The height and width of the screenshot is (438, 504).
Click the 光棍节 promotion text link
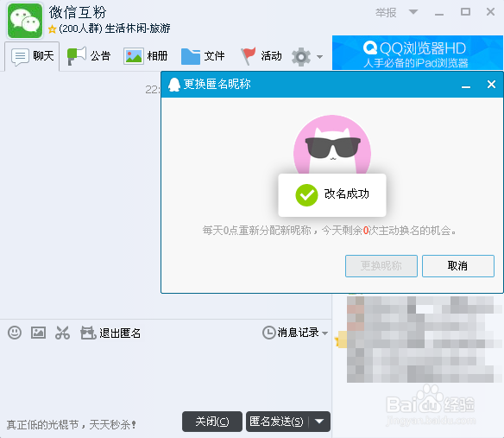[x=71, y=424]
